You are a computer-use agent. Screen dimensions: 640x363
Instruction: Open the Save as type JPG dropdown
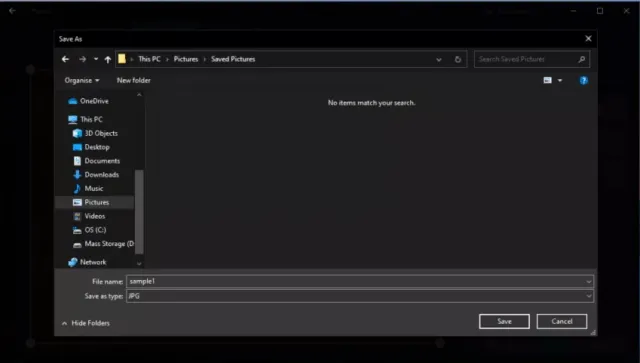(x=359, y=296)
